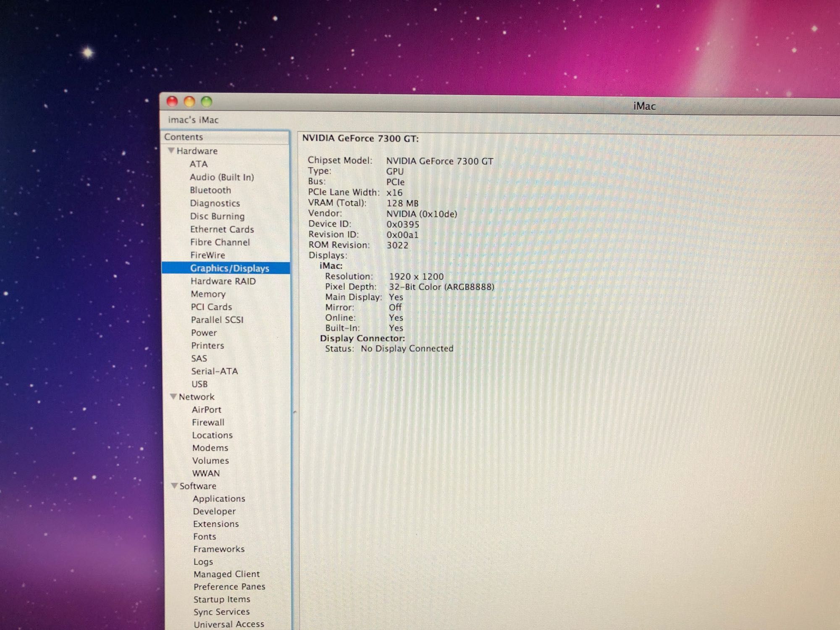Select Volumes under Network
Image resolution: width=840 pixels, height=630 pixels.
(210, 460)
